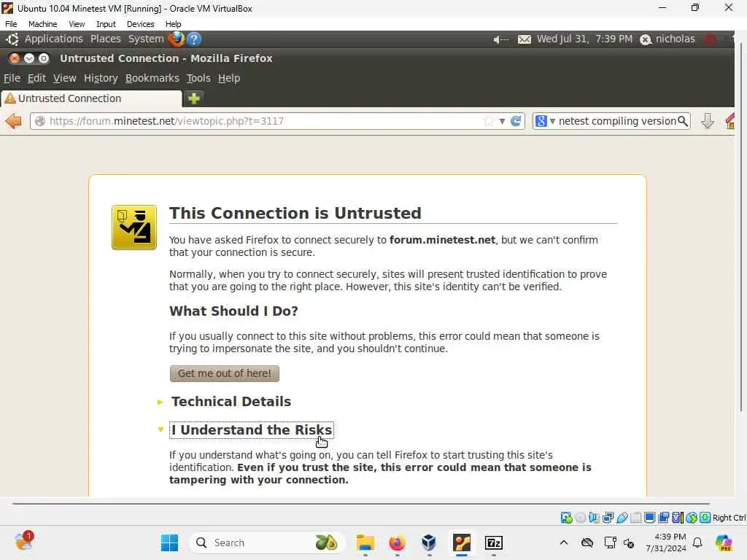
Task: Click the Windows taskbar Search box
Action: point(267,542)
